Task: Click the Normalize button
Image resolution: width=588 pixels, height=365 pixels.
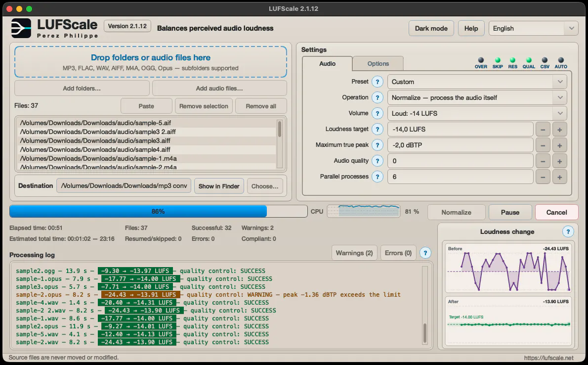Action: click(x=457, y=212)
